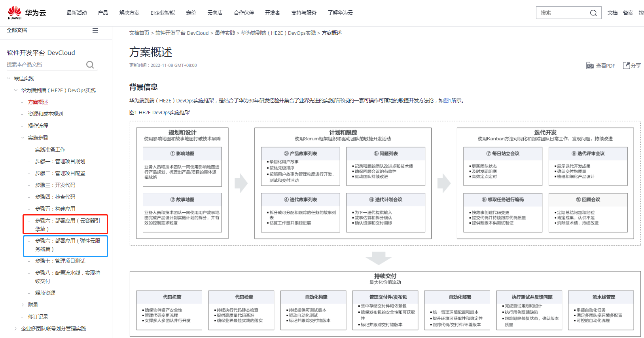
Task: Click the 更新时间 2022-11-08 text
Action: tap(163, 65)
